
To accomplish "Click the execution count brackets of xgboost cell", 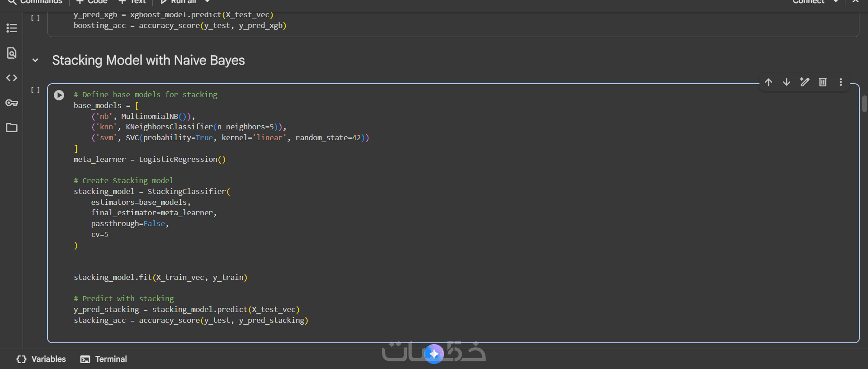I will 35,18.
